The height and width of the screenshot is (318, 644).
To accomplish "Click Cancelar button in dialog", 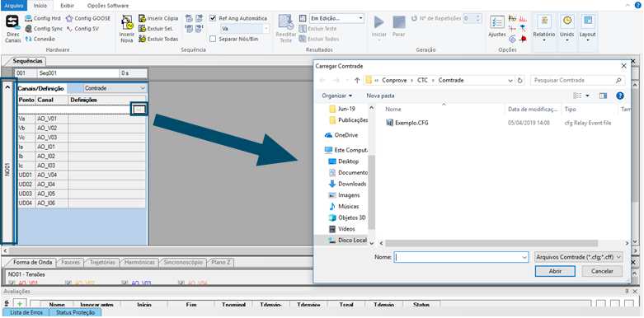I will point(602,271).
